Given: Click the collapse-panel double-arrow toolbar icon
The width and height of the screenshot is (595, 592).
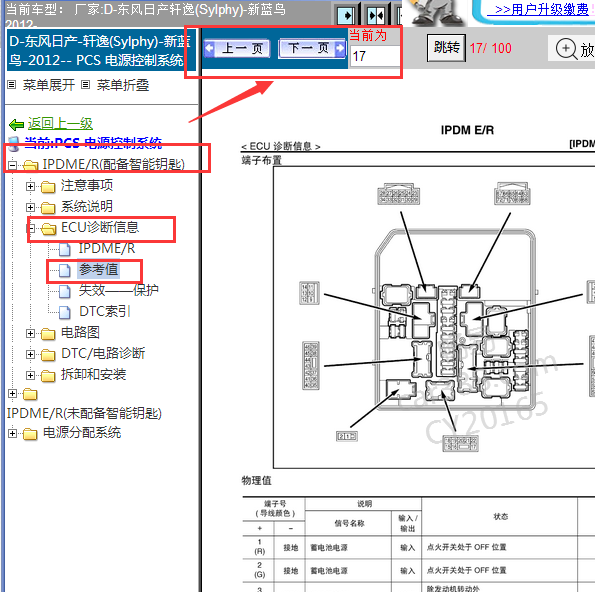Looking at the screenshot, I should click(x=376, y=16).
